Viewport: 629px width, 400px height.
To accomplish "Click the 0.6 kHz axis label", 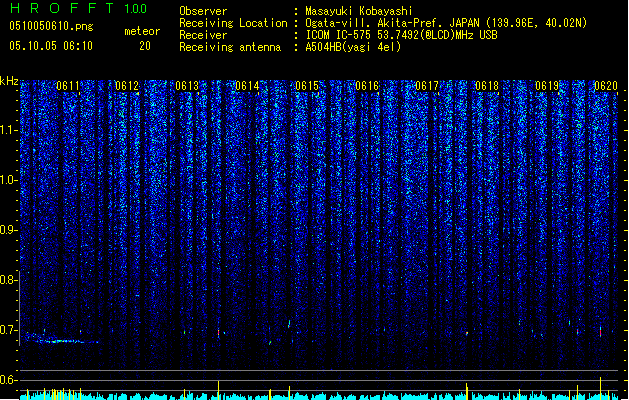I will [x=8, y=380].
